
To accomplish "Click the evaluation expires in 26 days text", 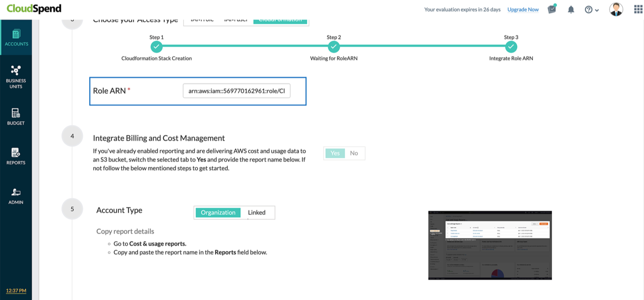I will (x=462, y=10).
